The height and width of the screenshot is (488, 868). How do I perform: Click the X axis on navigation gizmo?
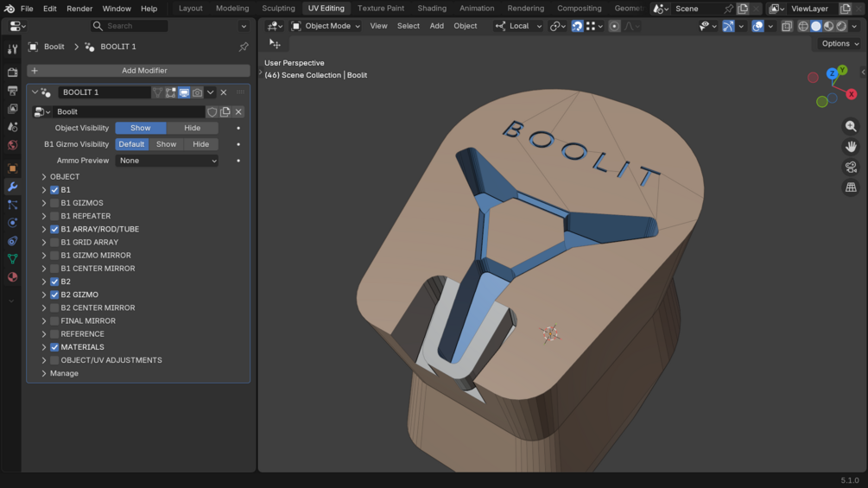pos(852,95)
